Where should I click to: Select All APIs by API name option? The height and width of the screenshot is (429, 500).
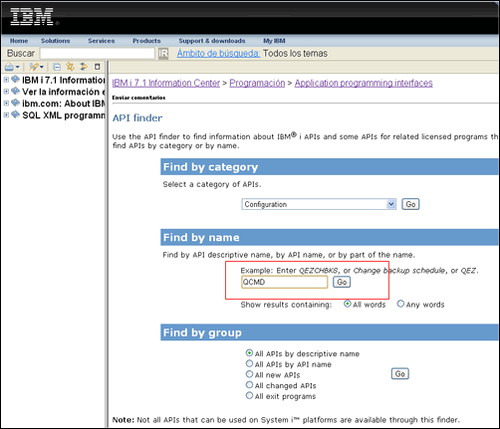(x=249, y=363)
